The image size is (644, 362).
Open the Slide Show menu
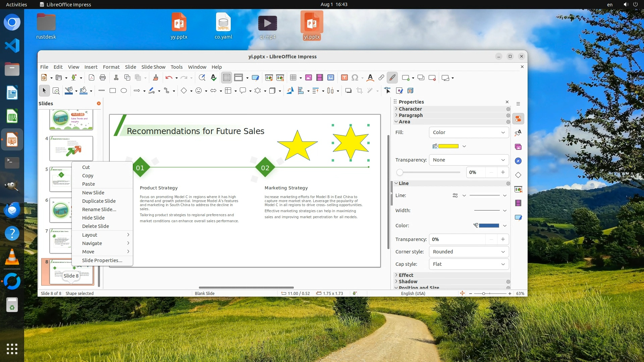153,67
